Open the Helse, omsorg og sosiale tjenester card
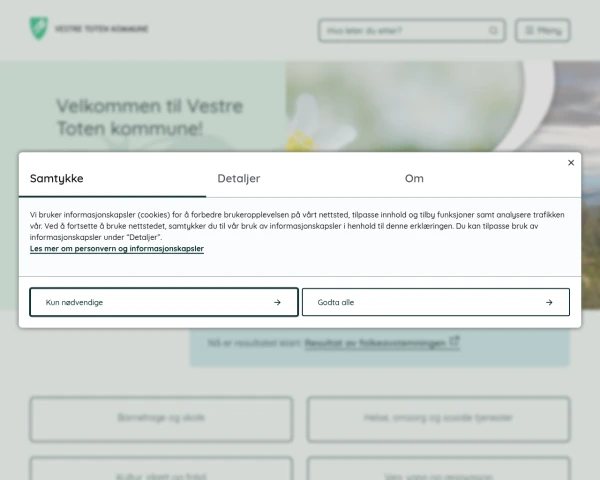 point(439,419)
